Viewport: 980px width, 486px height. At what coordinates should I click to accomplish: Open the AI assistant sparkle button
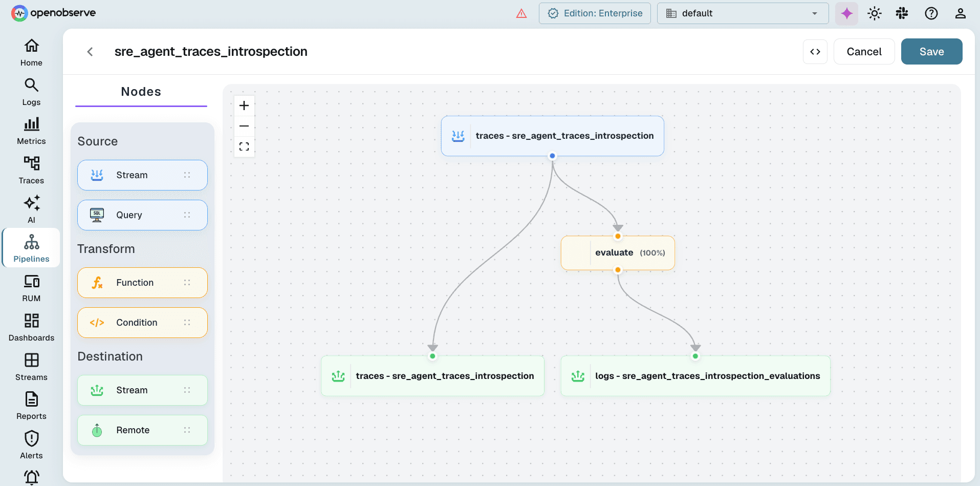point(846,13)
